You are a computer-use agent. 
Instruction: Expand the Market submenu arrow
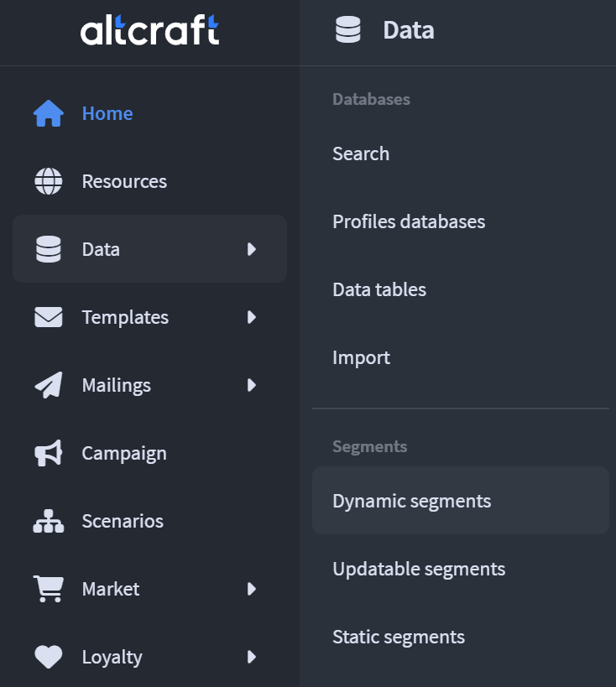(251, 589)
